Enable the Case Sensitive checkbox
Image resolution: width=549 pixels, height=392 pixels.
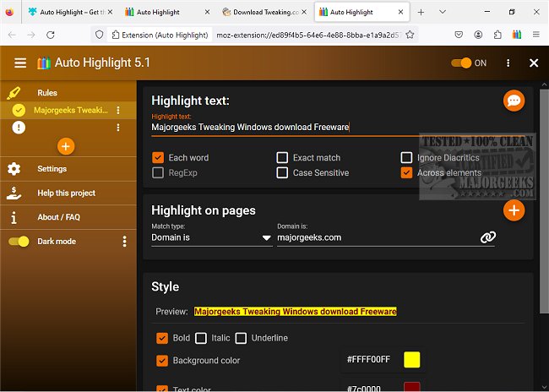[282, 172]
